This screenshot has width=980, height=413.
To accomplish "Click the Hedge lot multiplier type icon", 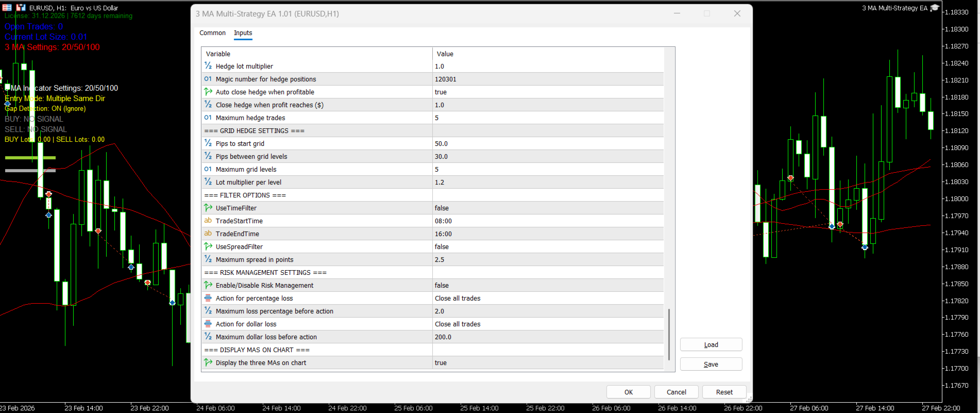I will 208,66.
